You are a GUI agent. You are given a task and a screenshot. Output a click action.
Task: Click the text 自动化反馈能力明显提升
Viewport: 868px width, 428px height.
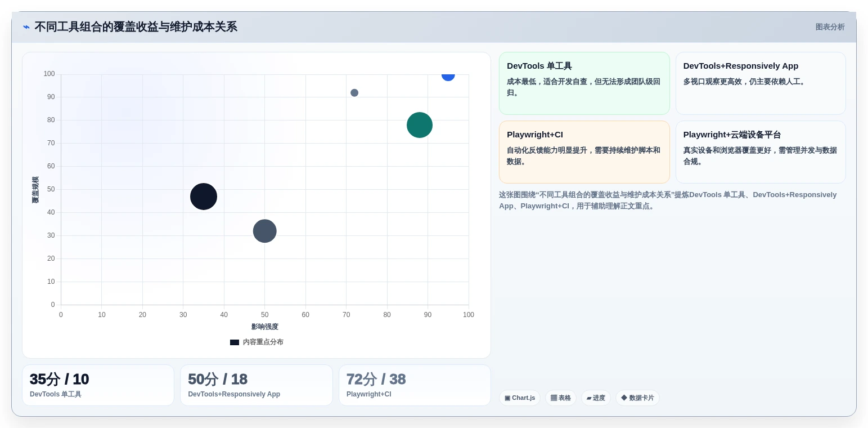click(x=546, y=150)
